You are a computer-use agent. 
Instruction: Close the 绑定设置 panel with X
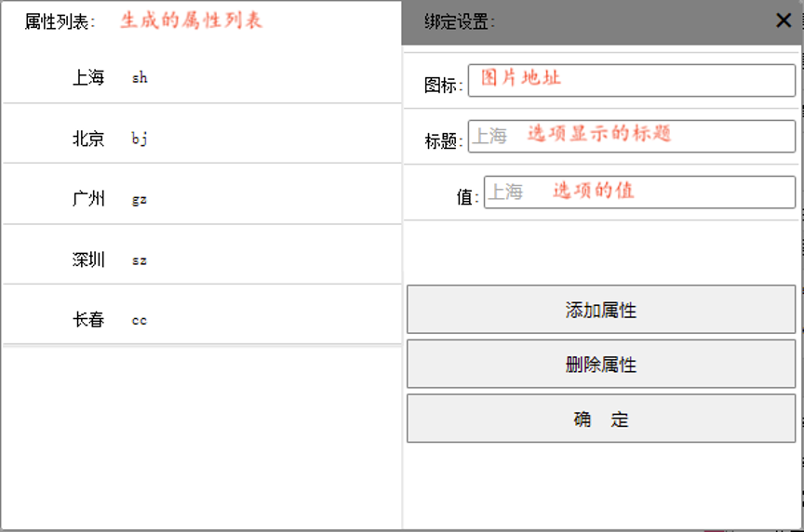(x=783, y=20)
